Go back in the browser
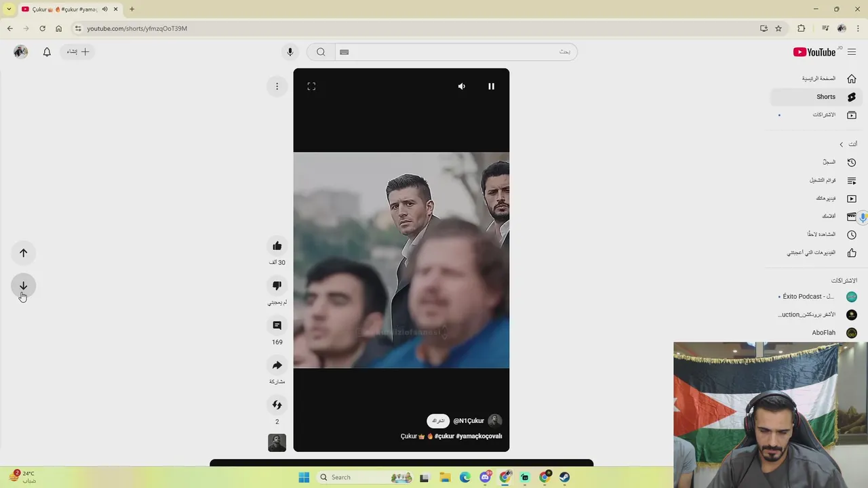Screen dimensions: 868x488 [9, 28]
